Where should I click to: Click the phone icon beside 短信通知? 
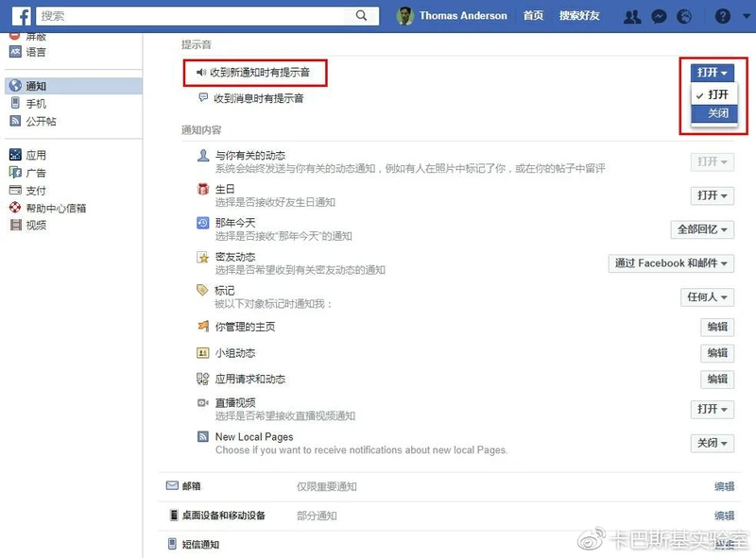[x=172, y=544]
